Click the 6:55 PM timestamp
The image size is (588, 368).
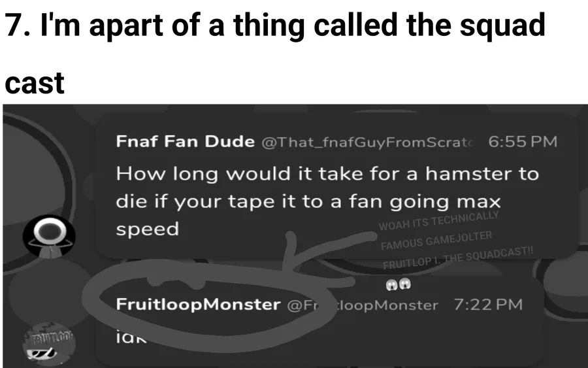coord(523,142)
